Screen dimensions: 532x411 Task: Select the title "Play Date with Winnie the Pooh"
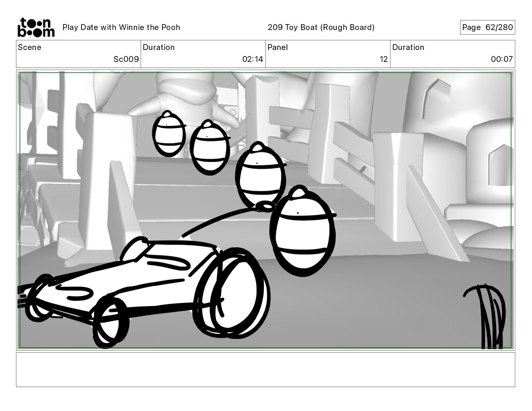point(121,27)
